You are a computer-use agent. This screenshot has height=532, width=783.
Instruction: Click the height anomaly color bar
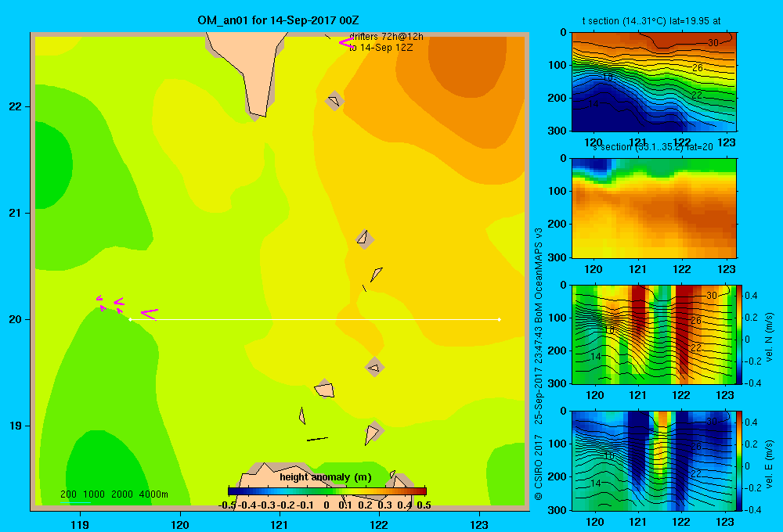[327, 491]
